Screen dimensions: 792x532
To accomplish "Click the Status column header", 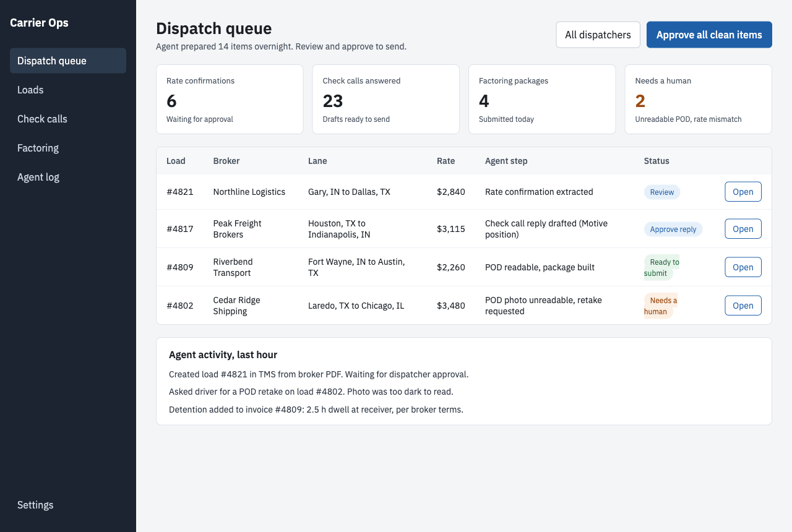I will coord(656,161).
